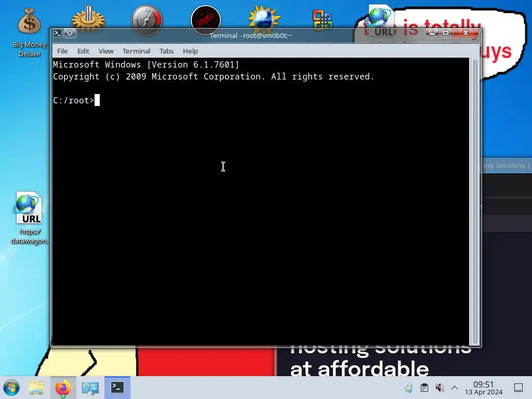Image resolution: width=532 pixels, height=399 pixels.
Task: Open the Big Money Deluxe desktop icon
Action: (29, 32)
